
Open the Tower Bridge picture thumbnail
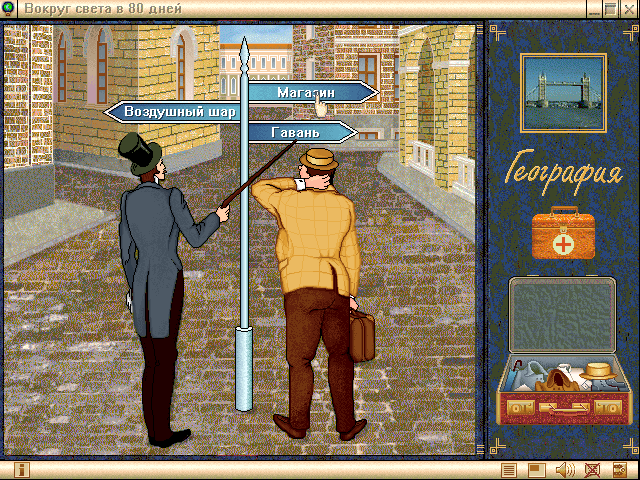tap(563, 93)
